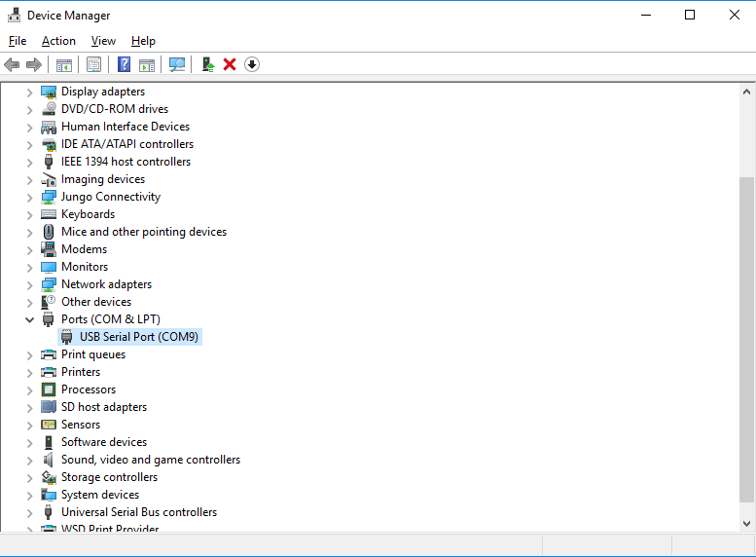Select the Mice and other pointing devices item

tap(143, 232)
